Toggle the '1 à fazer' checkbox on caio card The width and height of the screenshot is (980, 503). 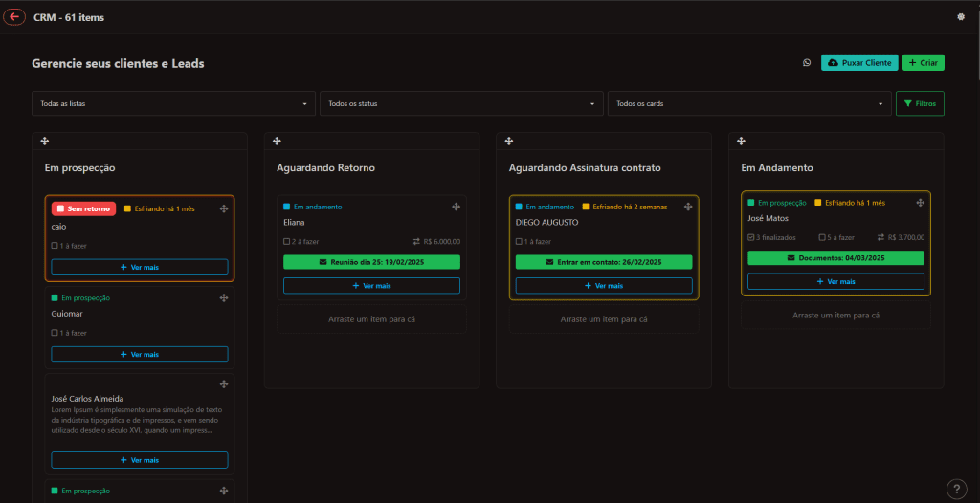[55, 246]
